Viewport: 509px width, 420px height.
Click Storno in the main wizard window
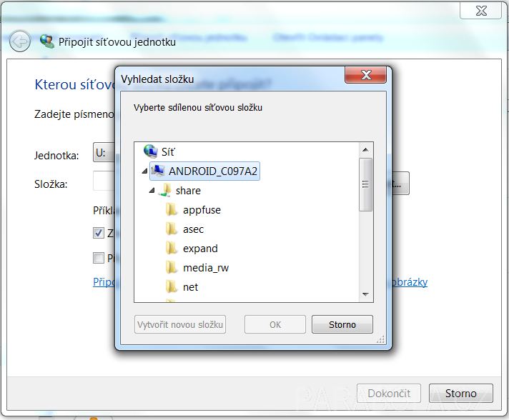pyautogui.click(x=460, y=393)
